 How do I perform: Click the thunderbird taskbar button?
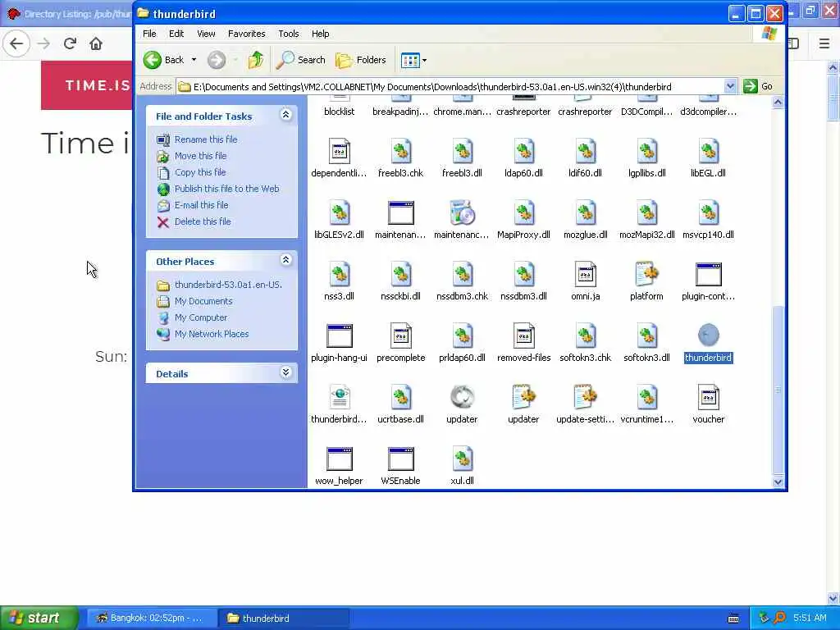tap(284, 619)
